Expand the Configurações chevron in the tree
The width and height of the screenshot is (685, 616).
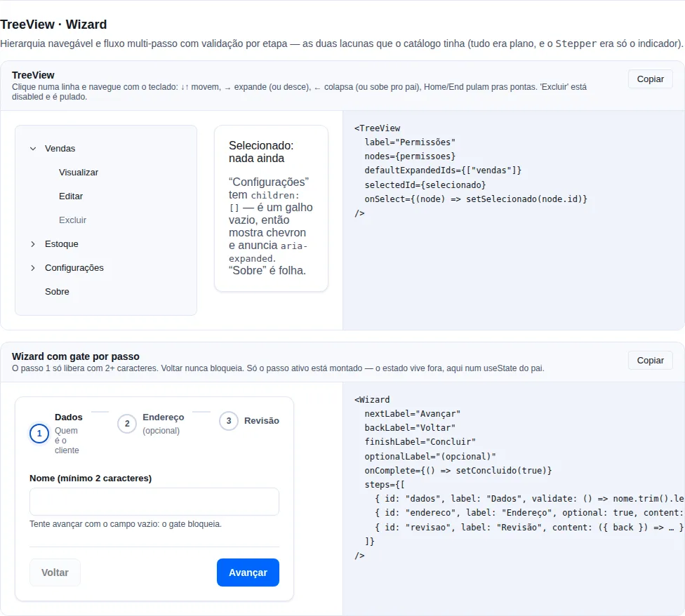pos(33,267)
